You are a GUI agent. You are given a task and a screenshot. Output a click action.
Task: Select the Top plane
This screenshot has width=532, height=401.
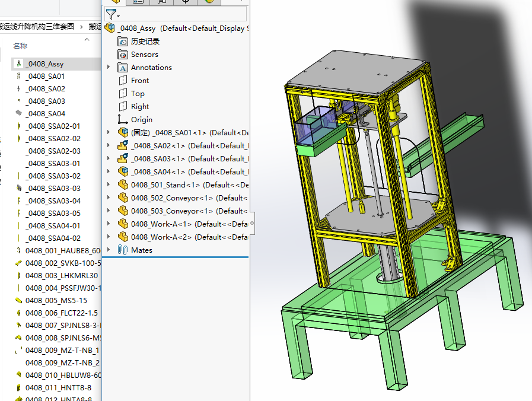[138, 94]
